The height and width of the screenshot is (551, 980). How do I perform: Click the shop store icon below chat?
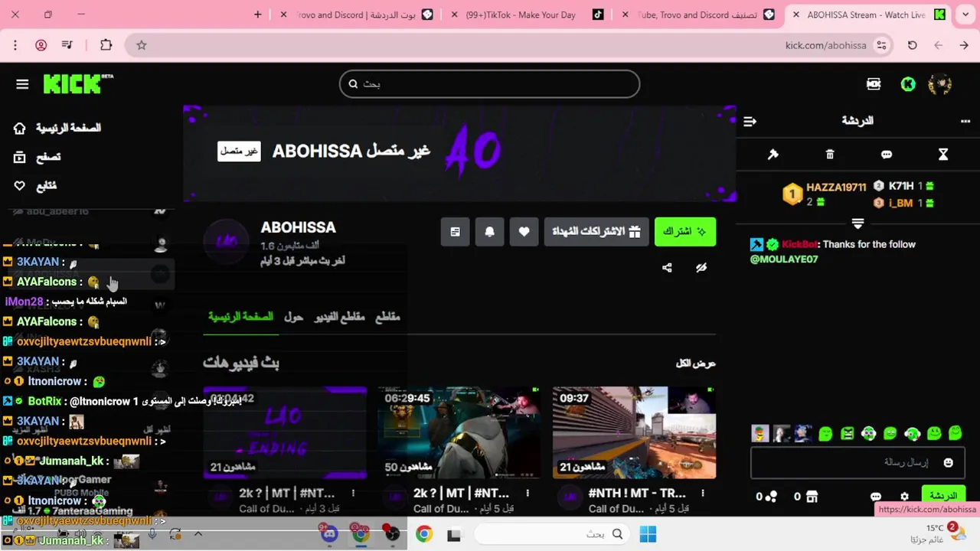[x=812, y=497]
